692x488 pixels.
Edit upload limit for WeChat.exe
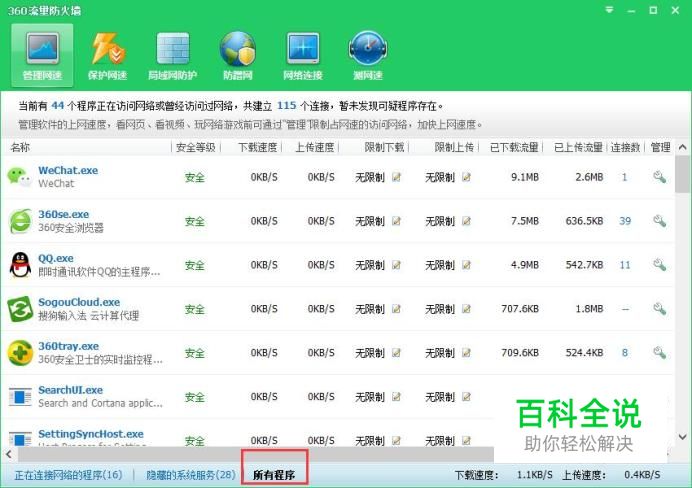coord(466,177)
